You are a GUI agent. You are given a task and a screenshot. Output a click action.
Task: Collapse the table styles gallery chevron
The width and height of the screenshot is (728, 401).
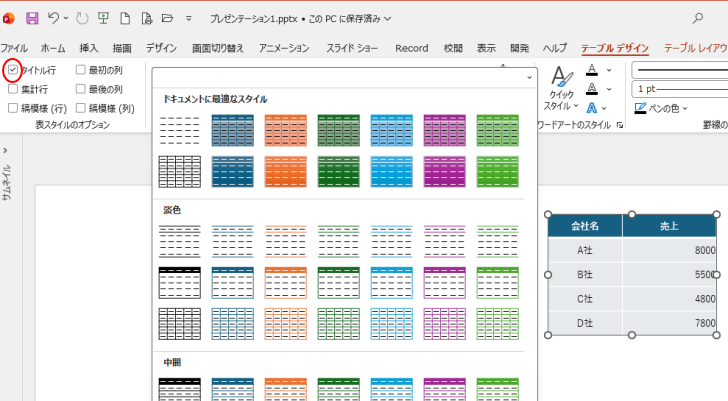[529, 78]
